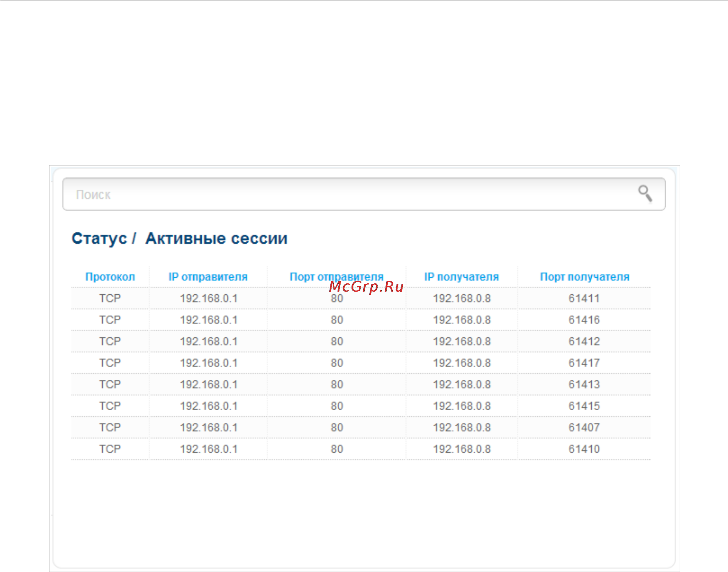728x572 pixels.
Task: Click TCP in the 61413 row
Action: click(x=110, y=385)
